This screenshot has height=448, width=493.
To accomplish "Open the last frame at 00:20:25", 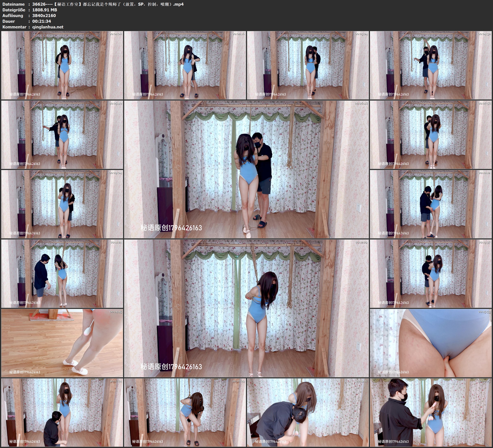I will click(431, 412).
